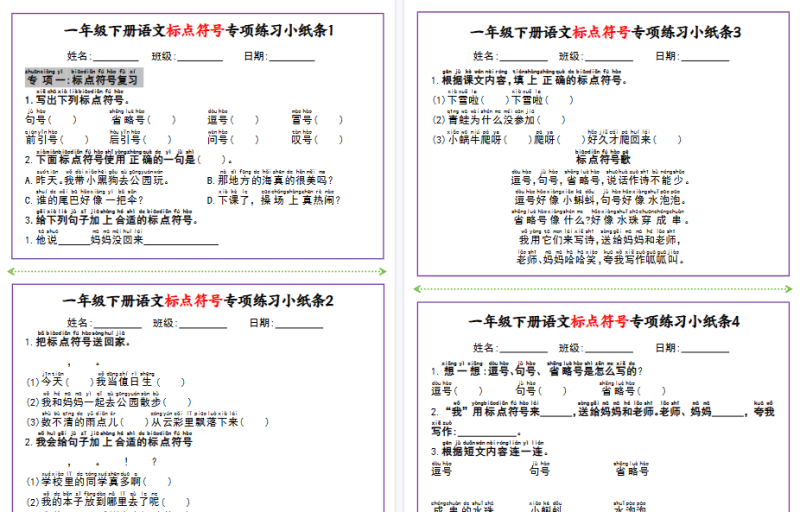Click the brackets after 前引号
The width and height of the screenshot is (800, 512).
[74, 139]
